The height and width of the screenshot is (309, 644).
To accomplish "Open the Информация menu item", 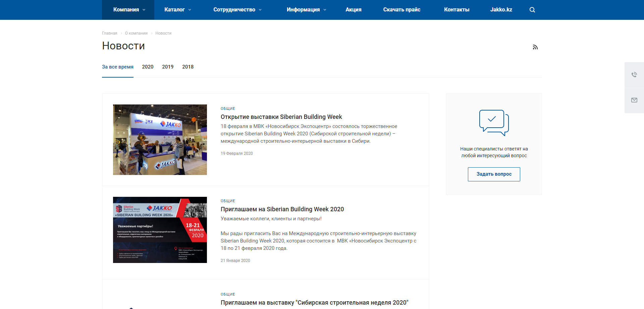I will click(x=303, y=10).
